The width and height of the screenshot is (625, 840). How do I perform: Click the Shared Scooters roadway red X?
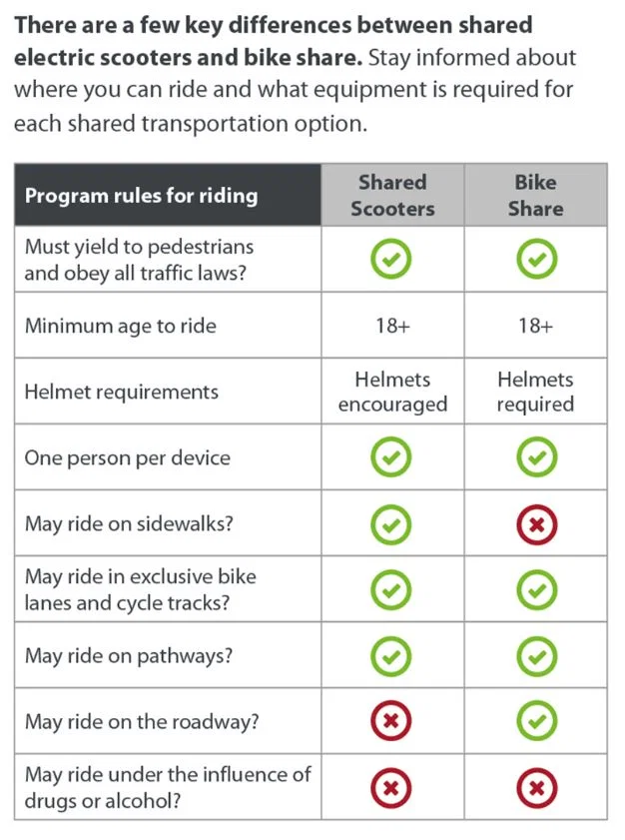click(391, 722)
